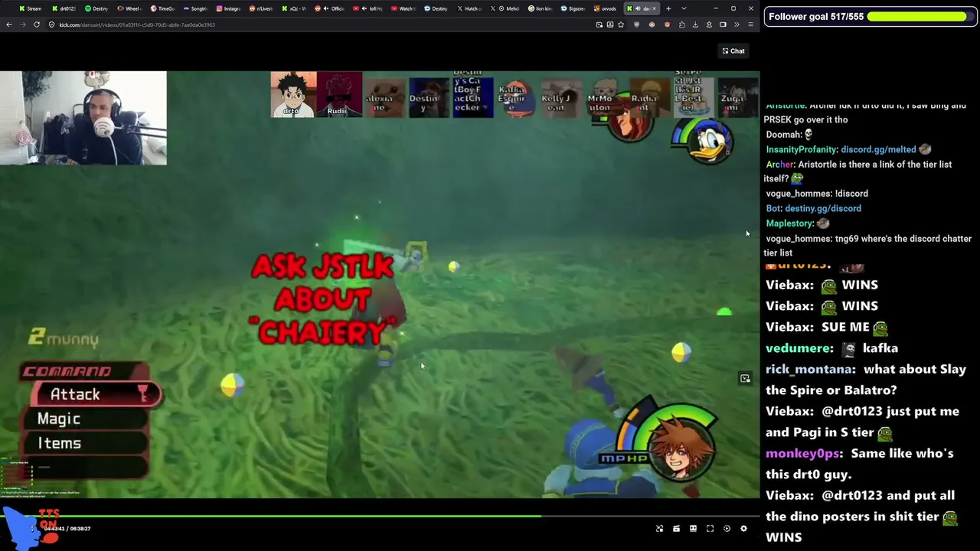Open the orvods browser tab

606,8
